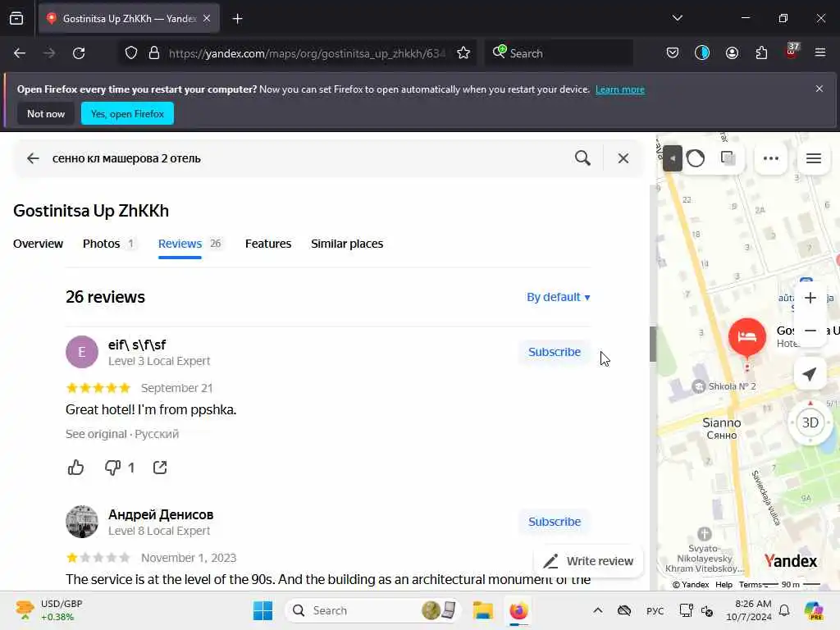The image size is (840, 630).
Task: Click the Firefox Search box
Action: (x=559, y=53)
